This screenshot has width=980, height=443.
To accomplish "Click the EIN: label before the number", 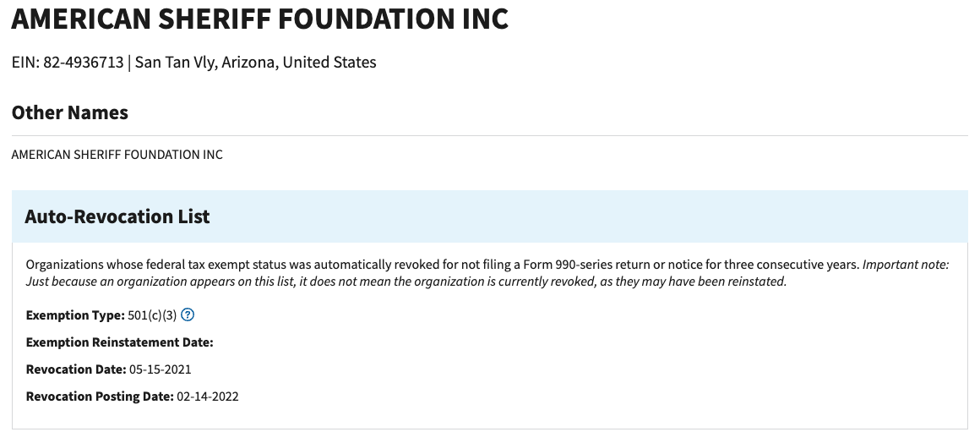I will pos(25,63).
